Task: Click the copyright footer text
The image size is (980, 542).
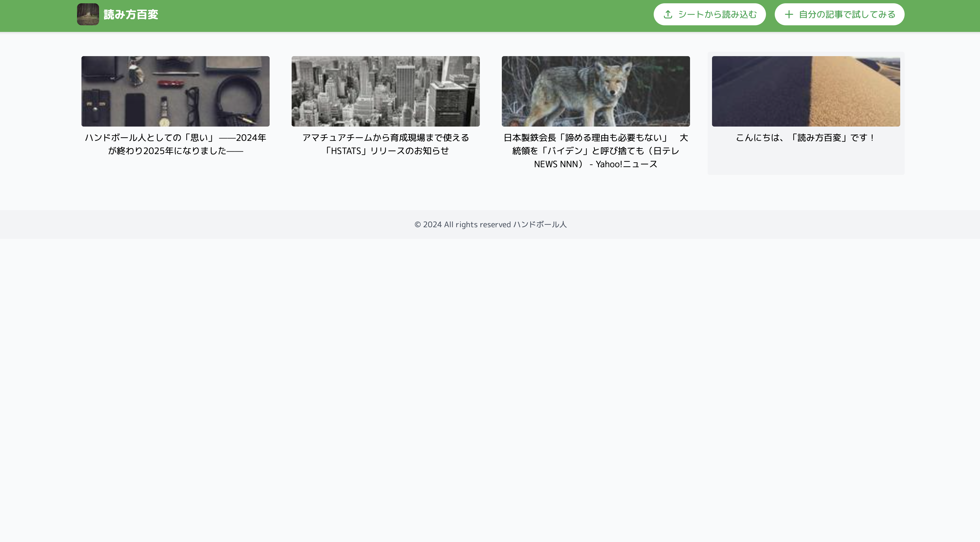Action: click(x=490, y=225)
